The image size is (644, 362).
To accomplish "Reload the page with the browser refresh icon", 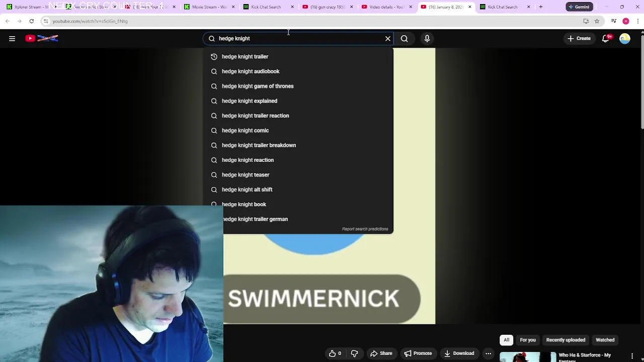I will coord(31,21).
